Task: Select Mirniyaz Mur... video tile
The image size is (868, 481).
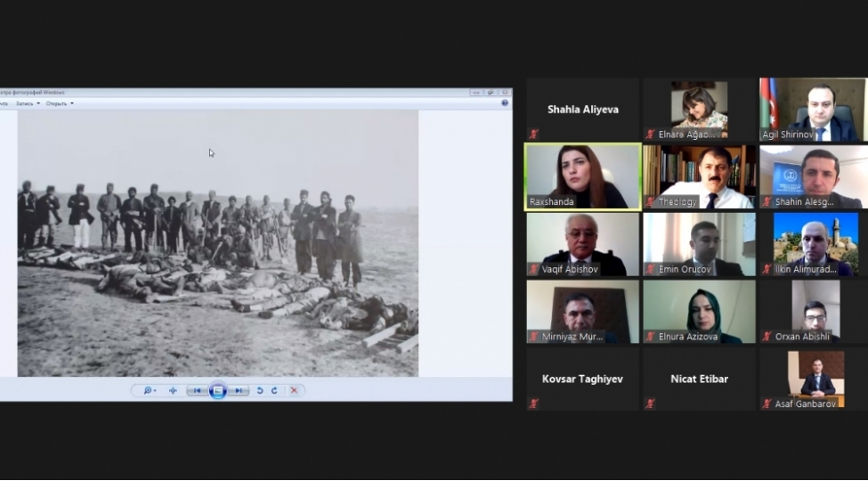Action: point(583,312)
